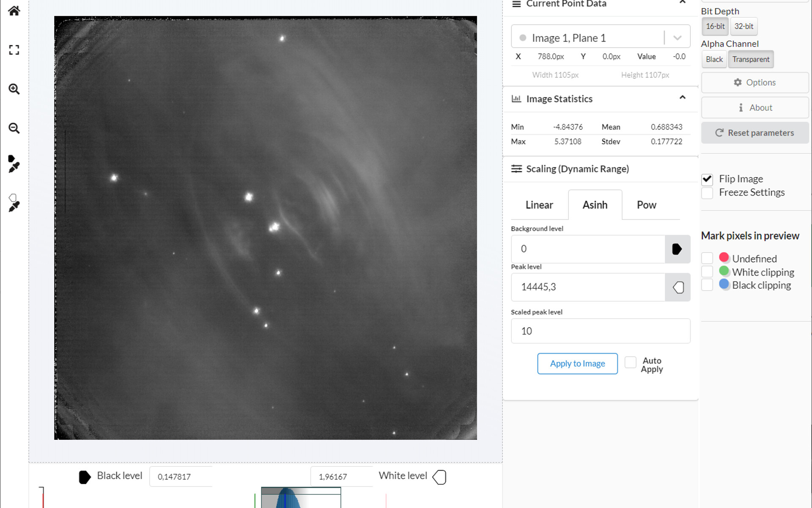812x508 pixels.
Task: Mark Undefined pixels in preview
Action: pos(707,258)
